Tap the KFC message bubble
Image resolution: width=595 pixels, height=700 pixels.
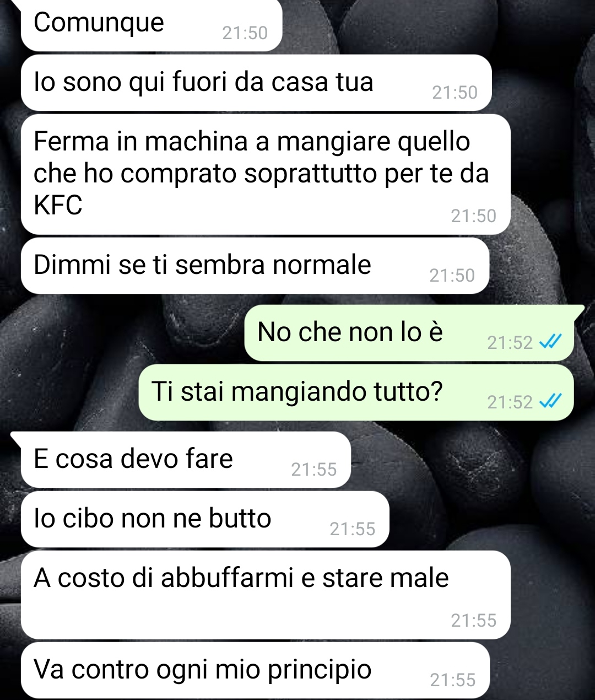coord(266,174)
